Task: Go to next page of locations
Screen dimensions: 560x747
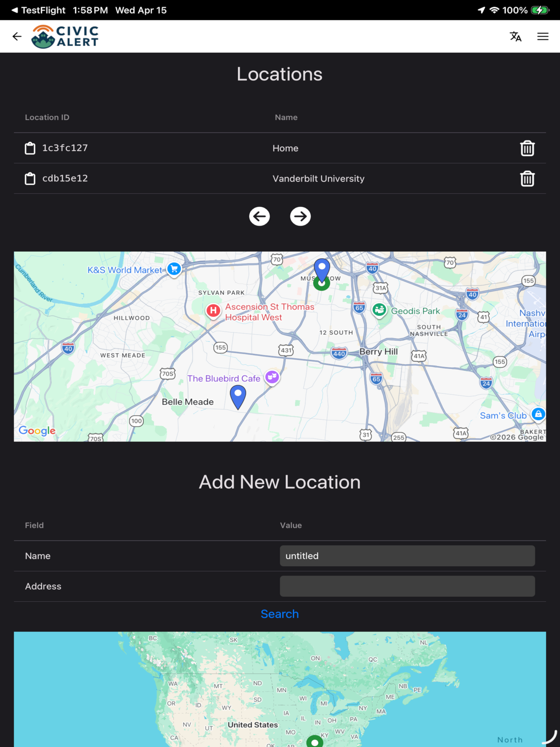Action: pyautogui.click(x=300, y=216)
